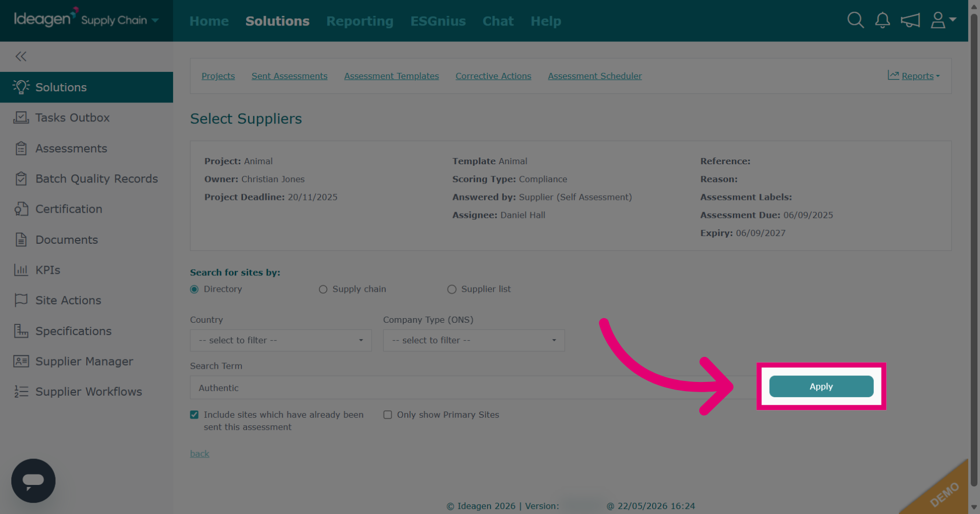Click the Ideagen logo

click(x=46, y=18)
